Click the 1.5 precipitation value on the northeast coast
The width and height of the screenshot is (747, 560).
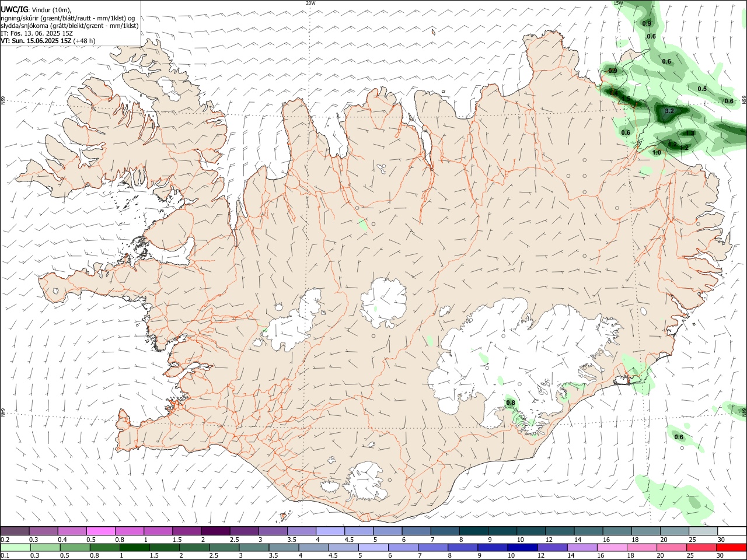click(626, 99)
